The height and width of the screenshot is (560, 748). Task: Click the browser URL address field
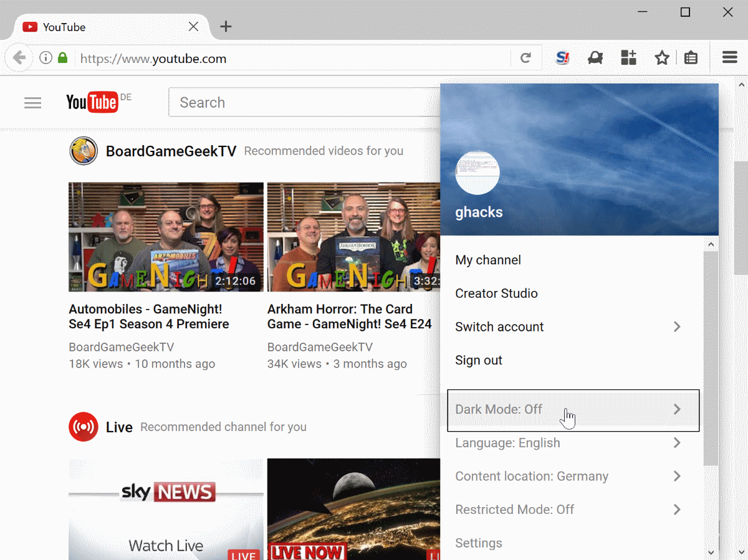click(x=293, y=59)
